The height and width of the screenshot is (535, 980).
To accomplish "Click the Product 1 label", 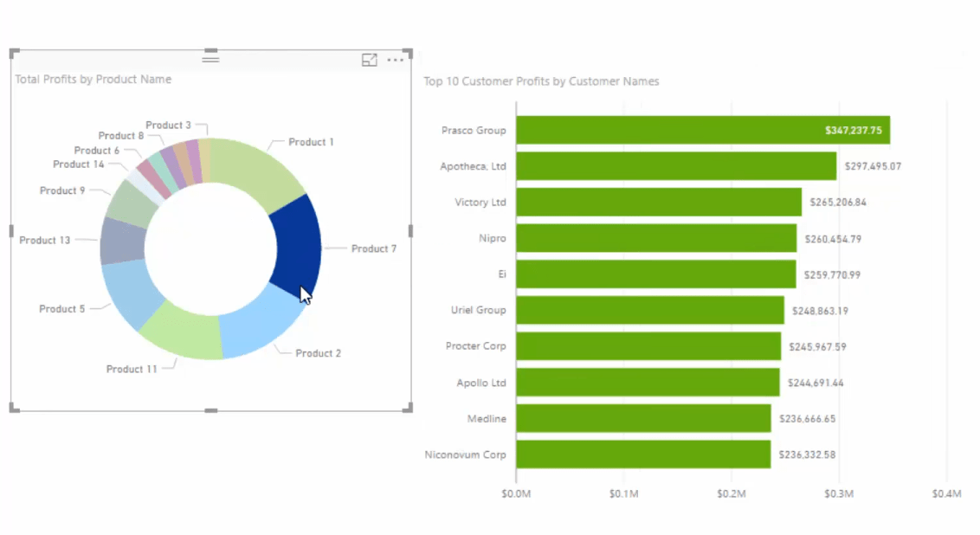I will tap(311, 142).
